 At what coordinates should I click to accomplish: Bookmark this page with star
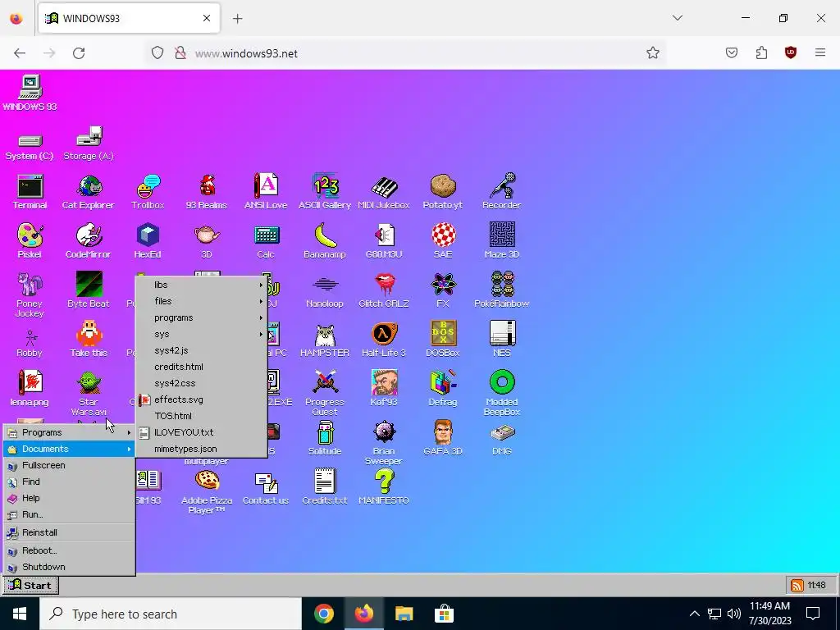pyautogui.click(x=652, y=53)
